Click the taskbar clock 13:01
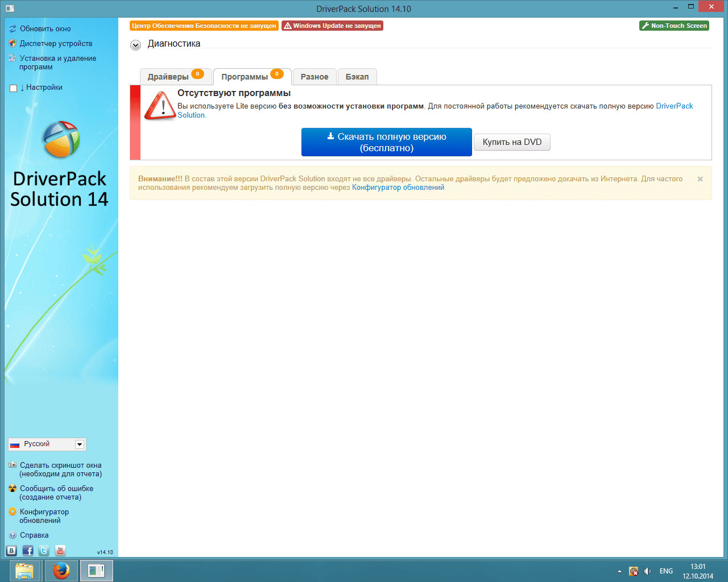The height and width of the screenshot is (582, 728). click(x=698, y=567)
